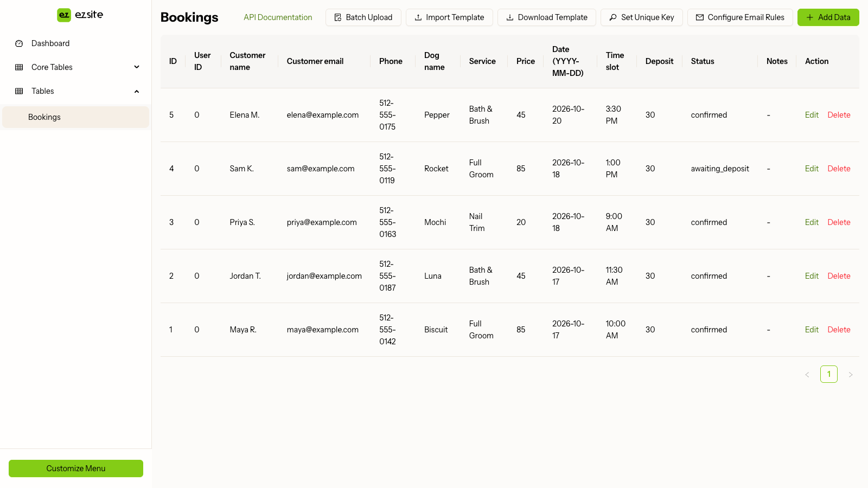Screen dimensions: 868x488
Task: Click the Tables grid icon in sidebar
Action: coord(19,91)
